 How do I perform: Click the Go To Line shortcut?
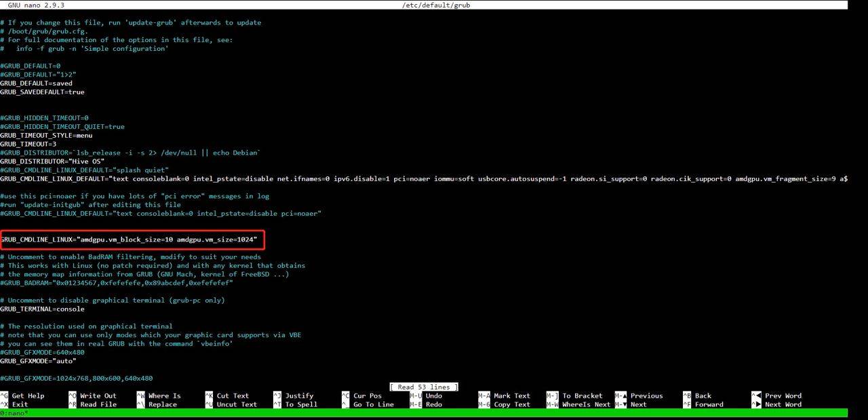tap(373, 404)
